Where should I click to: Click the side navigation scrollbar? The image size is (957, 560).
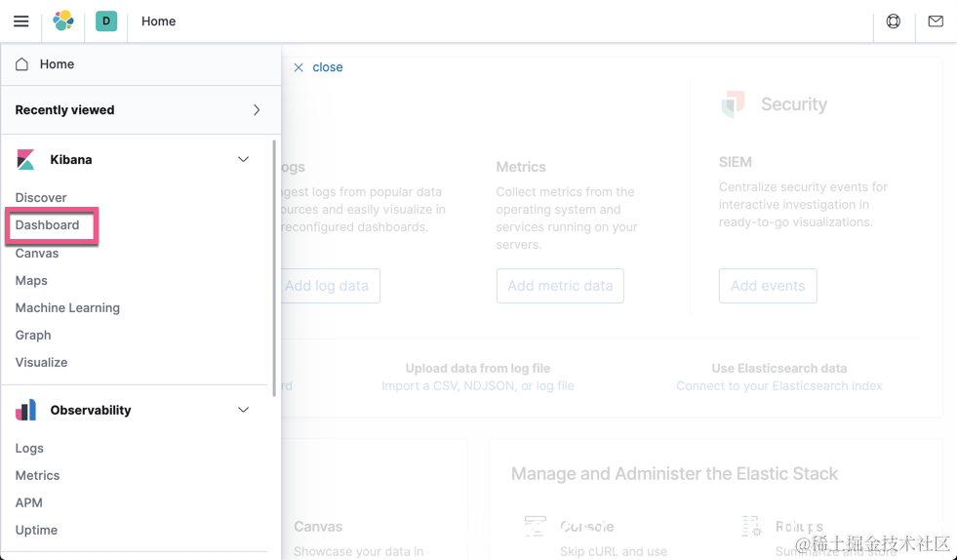click(x=274, y=268)
